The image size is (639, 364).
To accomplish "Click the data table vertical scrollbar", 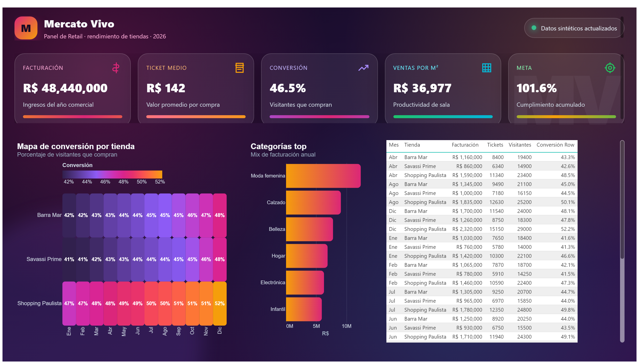I will pos(622,241).
